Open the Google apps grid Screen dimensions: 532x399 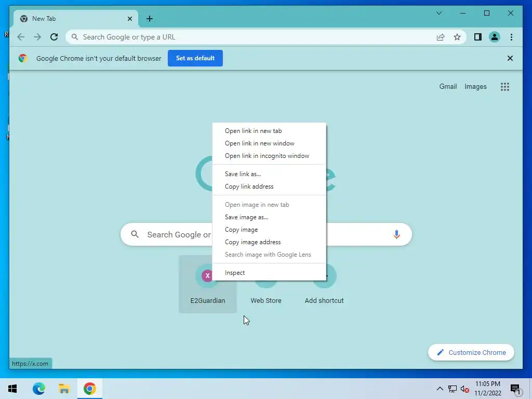(505, 87)
